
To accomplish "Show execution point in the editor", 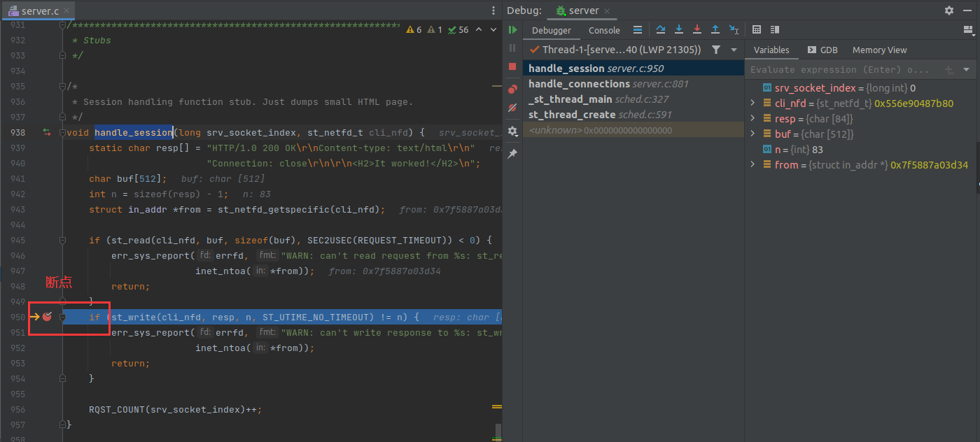I will click(638, 29).
